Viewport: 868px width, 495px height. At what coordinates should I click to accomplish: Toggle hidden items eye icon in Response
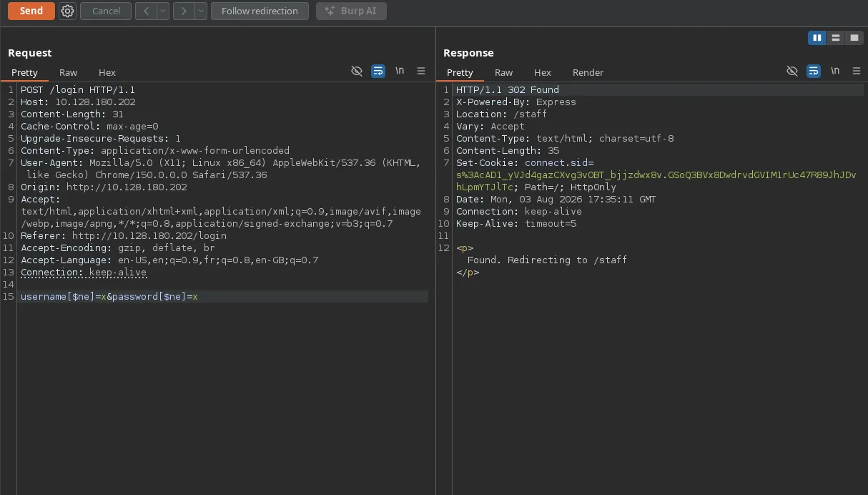tap(792, 71)
